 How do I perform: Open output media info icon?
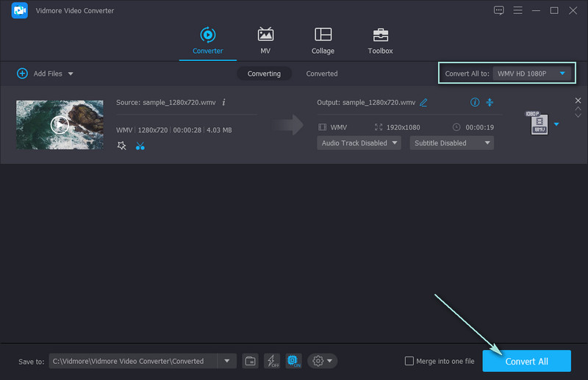click(474, 102)
